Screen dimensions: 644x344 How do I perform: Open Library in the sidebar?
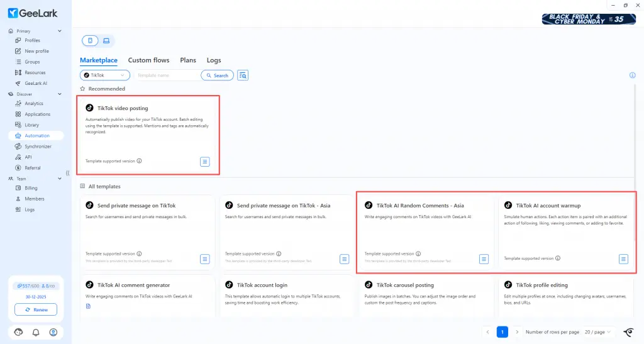31,125
